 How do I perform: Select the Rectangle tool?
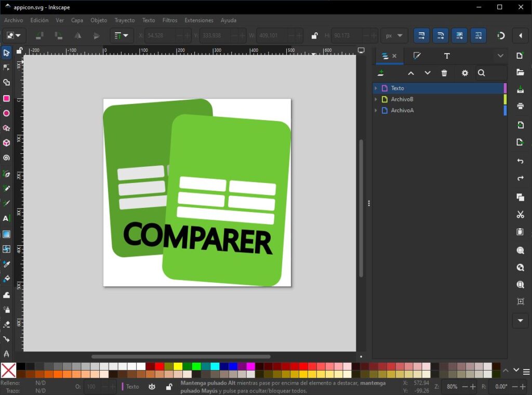coord(6,98)
